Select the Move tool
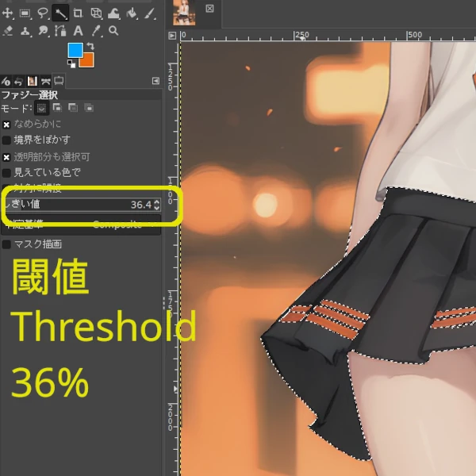 (7, 13)
